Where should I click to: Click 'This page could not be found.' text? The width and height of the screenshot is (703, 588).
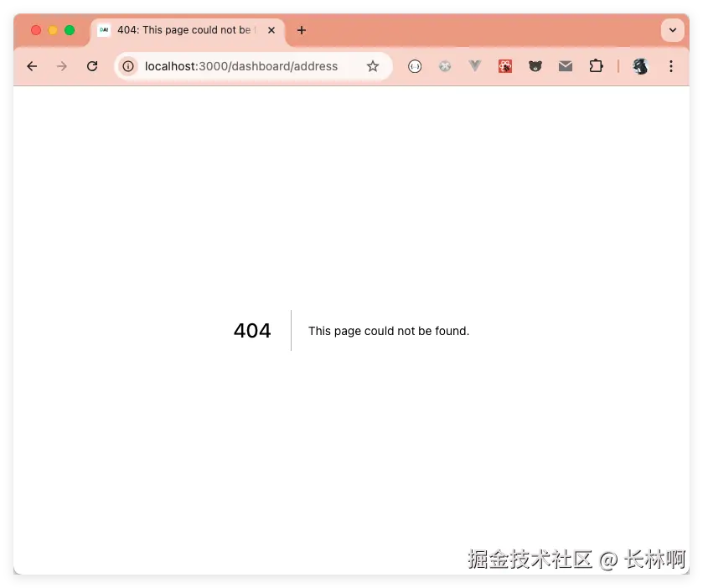pyautogui.click(x=389, y=331)
